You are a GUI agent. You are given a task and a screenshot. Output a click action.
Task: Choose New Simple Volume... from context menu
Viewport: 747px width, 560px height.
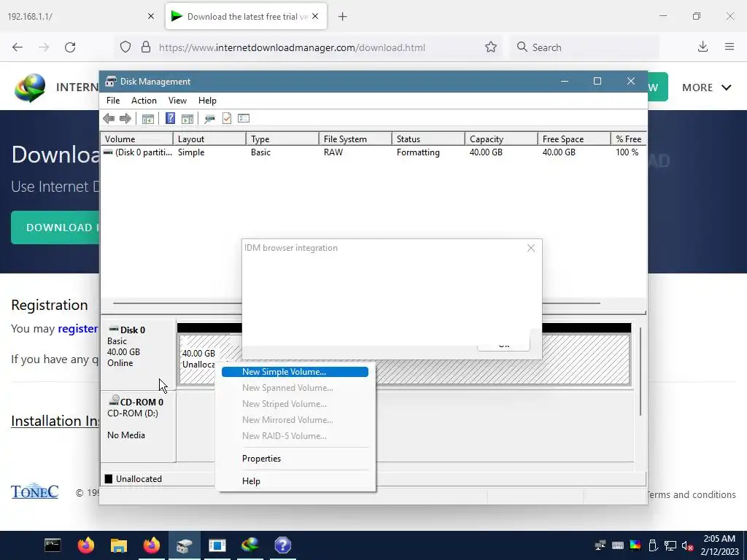pyautogui.click(x=295, y=372)
